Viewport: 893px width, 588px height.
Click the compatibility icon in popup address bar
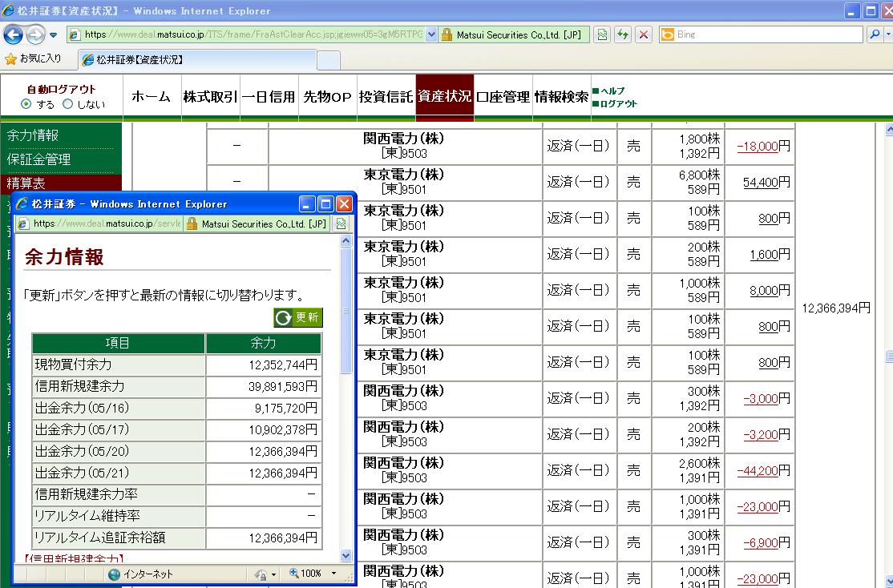tap(341, 224)
